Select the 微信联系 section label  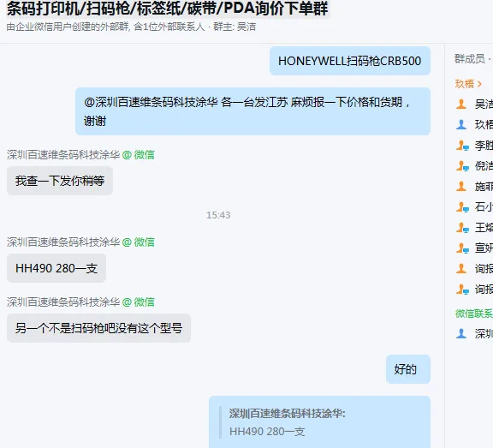[474, 314]
